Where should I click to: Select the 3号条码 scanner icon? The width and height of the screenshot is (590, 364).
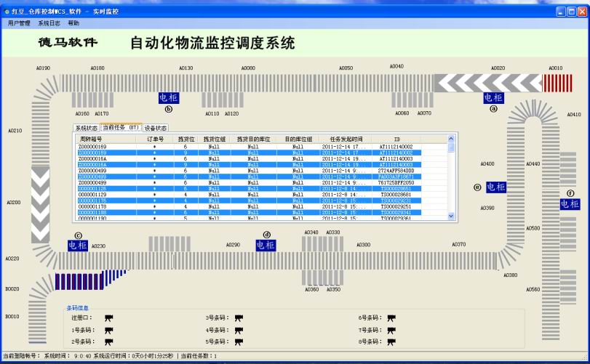(x=239, y=318)
